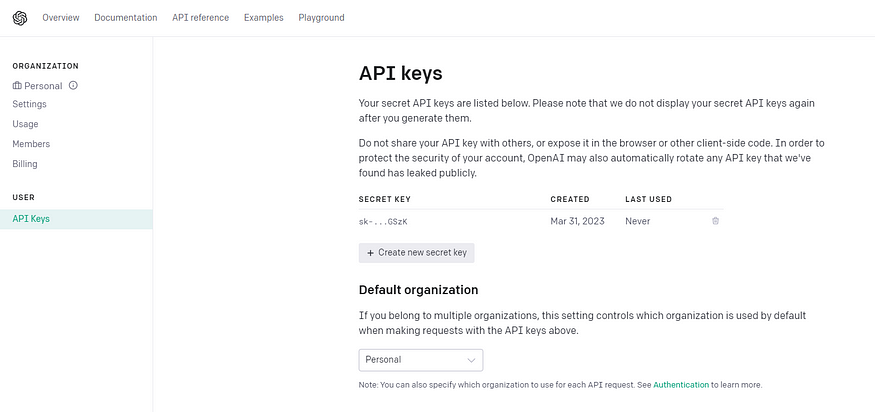Open the Members section
Viewport: 875px width, 412px height.
31,144
